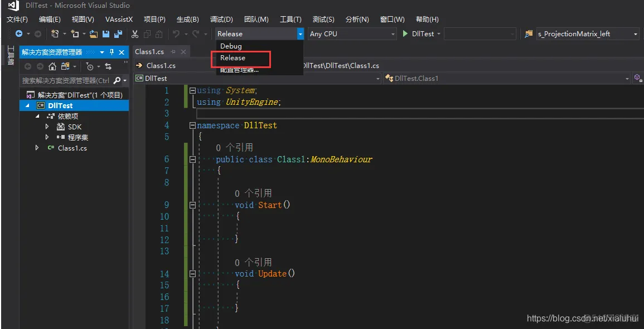Click the Save All icon
The width and height of the screenshot is (644, 329).
tap(118, 34)
